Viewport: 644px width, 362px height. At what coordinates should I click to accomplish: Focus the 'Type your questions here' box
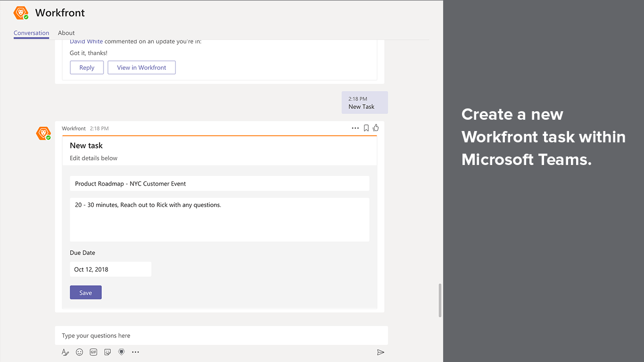pyautogui.click(x=221, y=336)
